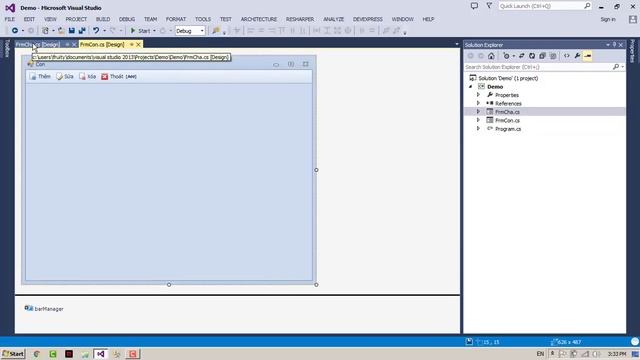The width and height of the screenshot is (640, 360).
Task: Click View Code icon in Solution Explorer
Action: [567, 56]
